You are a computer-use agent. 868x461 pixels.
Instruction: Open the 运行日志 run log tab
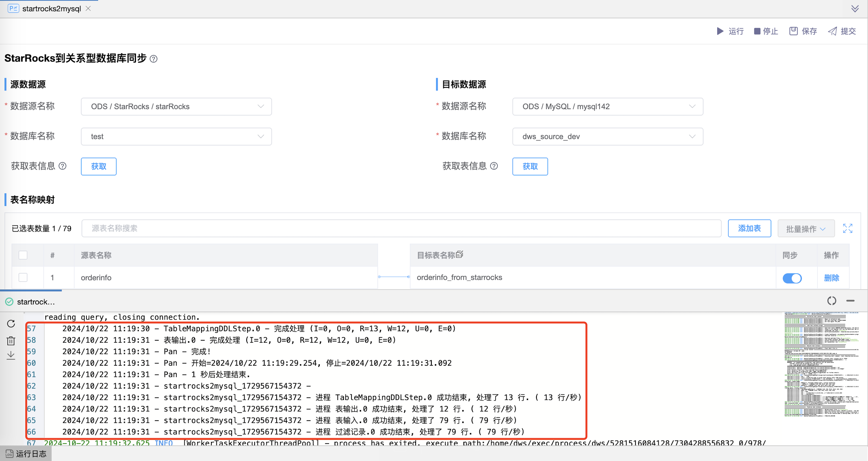[26, 454]
